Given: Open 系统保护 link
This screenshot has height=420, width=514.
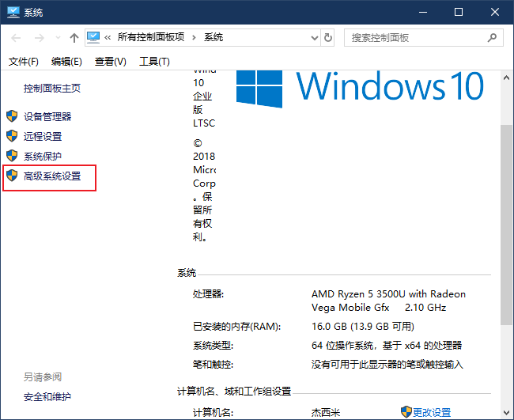Looking at the screenshot, I should 43,157.
